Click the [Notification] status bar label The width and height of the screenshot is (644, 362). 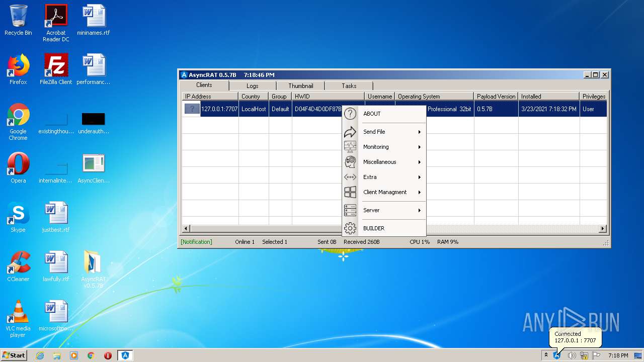click(x=197, y=242)
